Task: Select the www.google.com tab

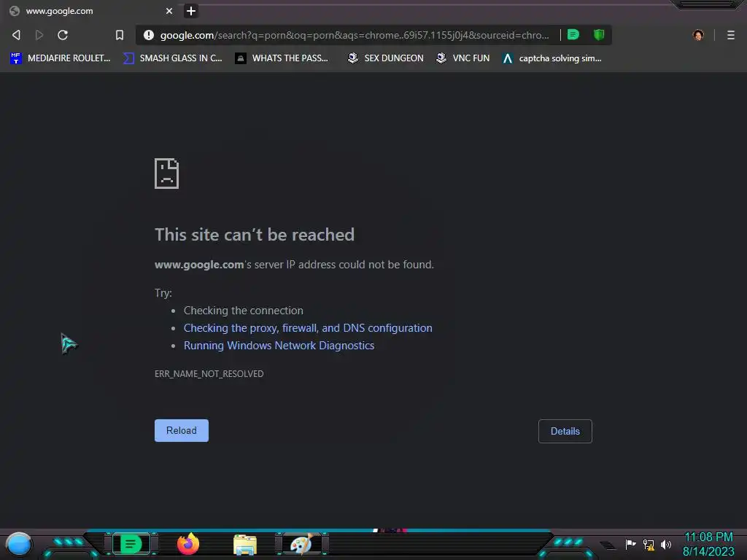Action: [x=90, y=10]
